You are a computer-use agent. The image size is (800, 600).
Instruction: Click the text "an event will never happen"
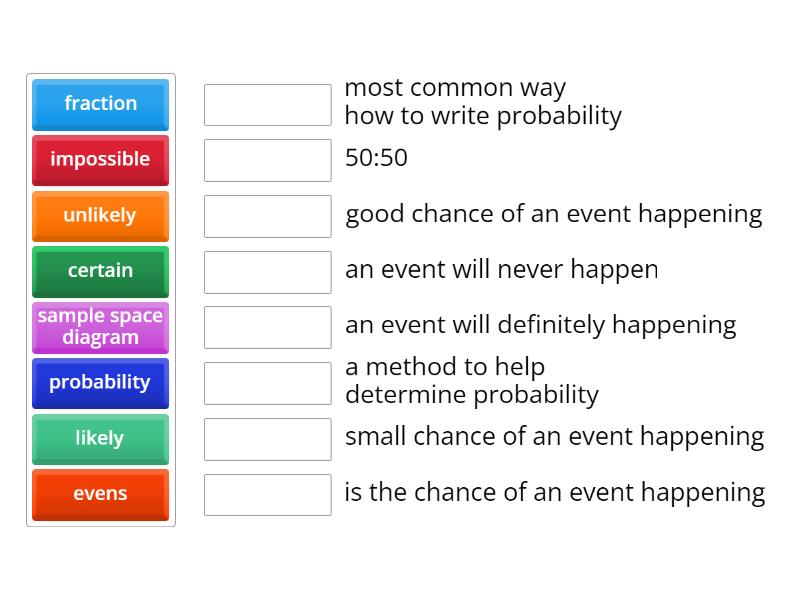[x=501, y=269]
